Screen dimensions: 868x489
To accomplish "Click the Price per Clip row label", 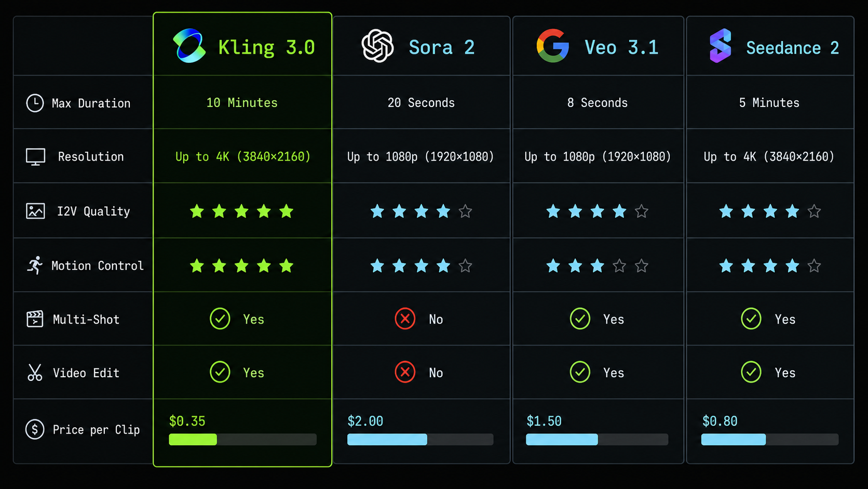I will [x=96, y=430].
